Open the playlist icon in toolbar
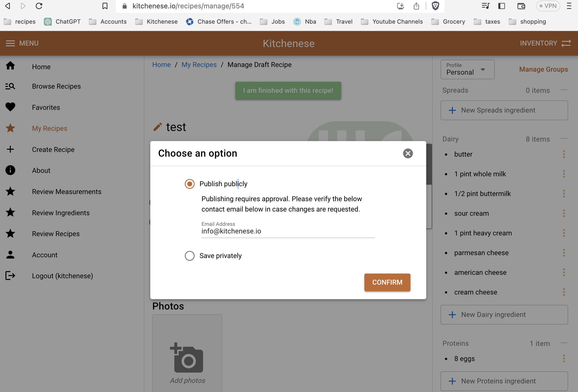This screenshot has width=578, height=392. point(485,6)
